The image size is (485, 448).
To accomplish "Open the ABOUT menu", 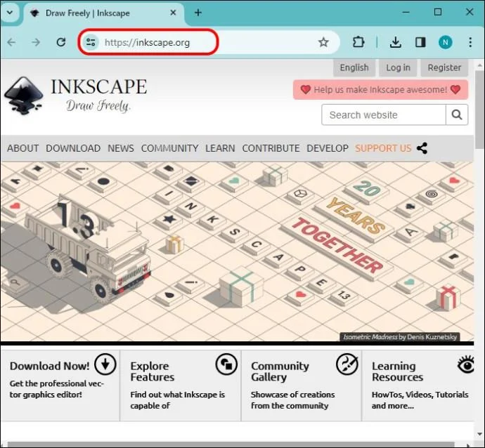I will click(x=23, y=148).
